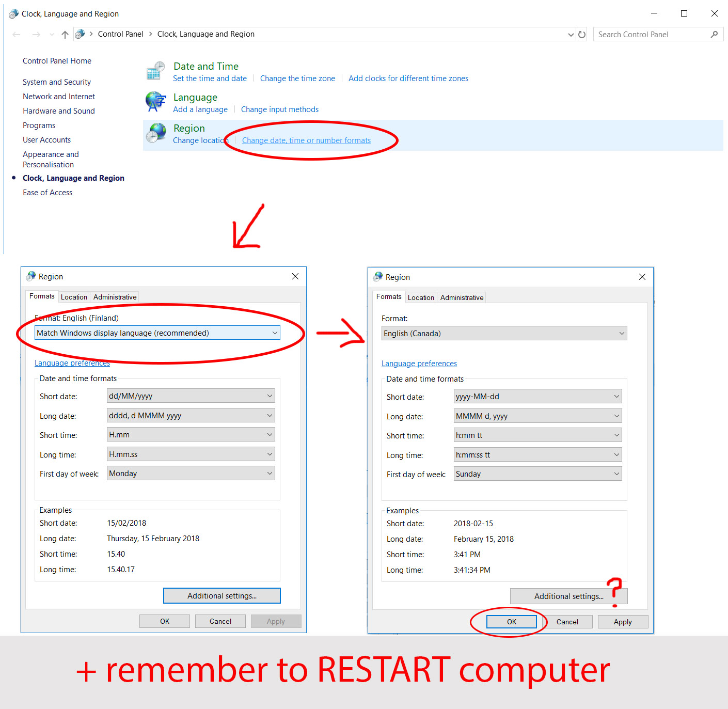Go up one level with Up arrow
Image resolution: width=728 pixels, height=709 pixels.
coord(65,35)
